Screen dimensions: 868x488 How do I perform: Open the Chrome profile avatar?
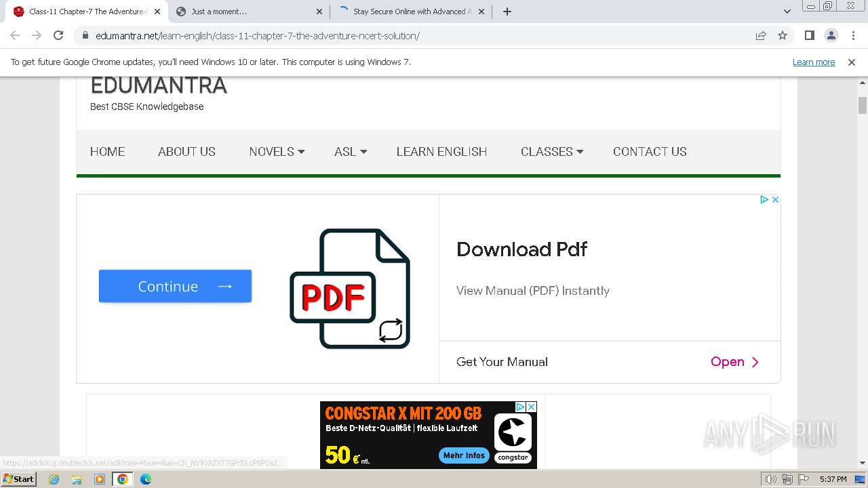(x=831, y=35)
